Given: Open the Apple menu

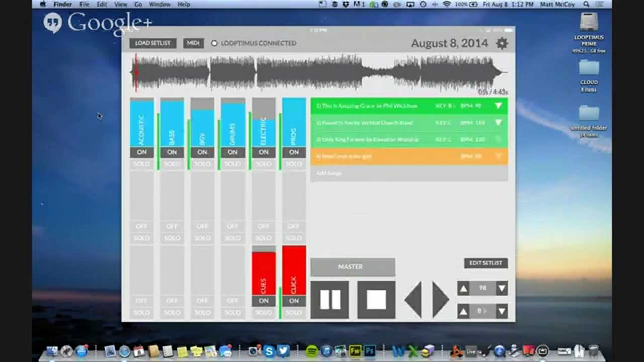Looking at the screenshot, I should [x=43, y=4].
